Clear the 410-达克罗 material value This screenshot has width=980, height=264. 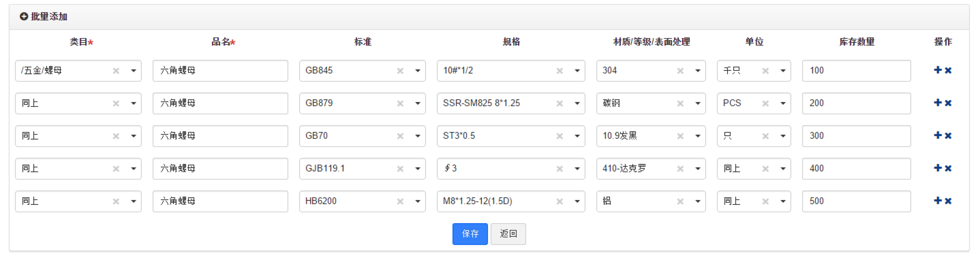click(680, 169)
